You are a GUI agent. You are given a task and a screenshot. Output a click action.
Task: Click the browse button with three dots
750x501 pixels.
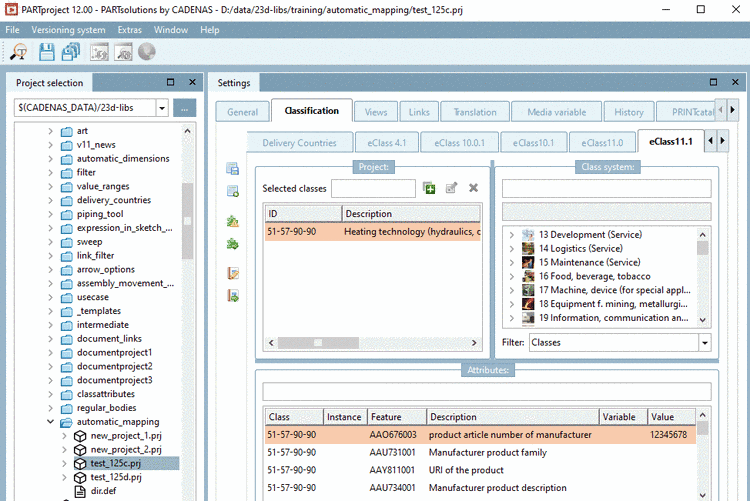coord(185,108)
